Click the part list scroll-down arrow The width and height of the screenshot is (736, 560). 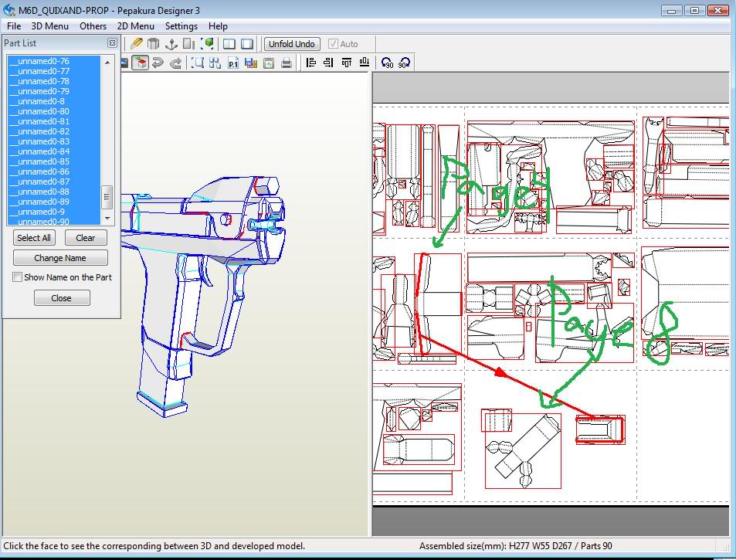107,219
